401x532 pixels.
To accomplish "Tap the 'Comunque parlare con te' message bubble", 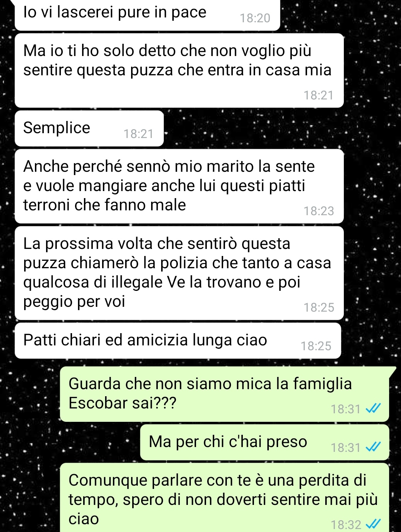I will point(225,497).
